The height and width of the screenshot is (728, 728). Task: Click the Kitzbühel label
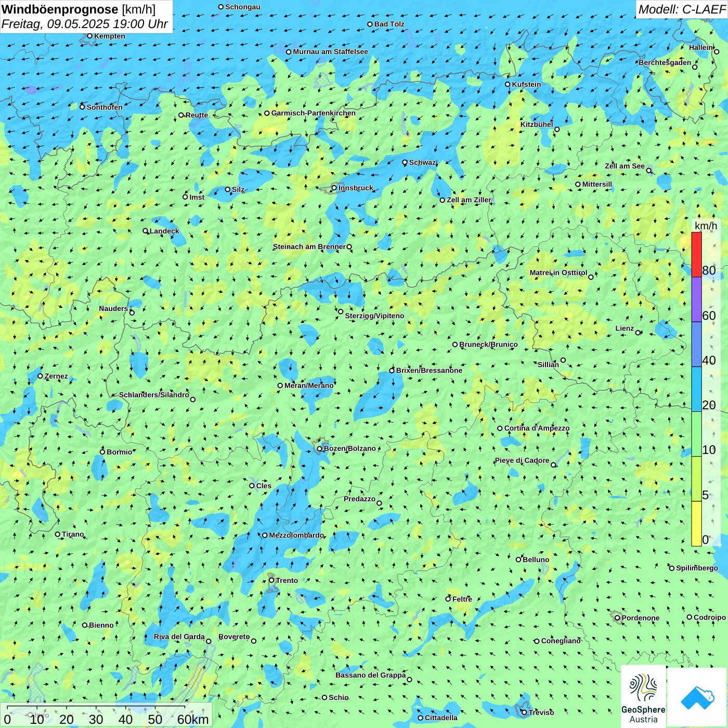[x=537, y=124]
